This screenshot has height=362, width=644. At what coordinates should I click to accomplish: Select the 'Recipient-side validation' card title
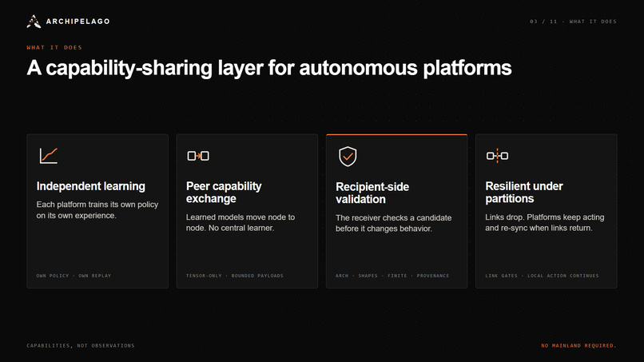coord(372,193)
